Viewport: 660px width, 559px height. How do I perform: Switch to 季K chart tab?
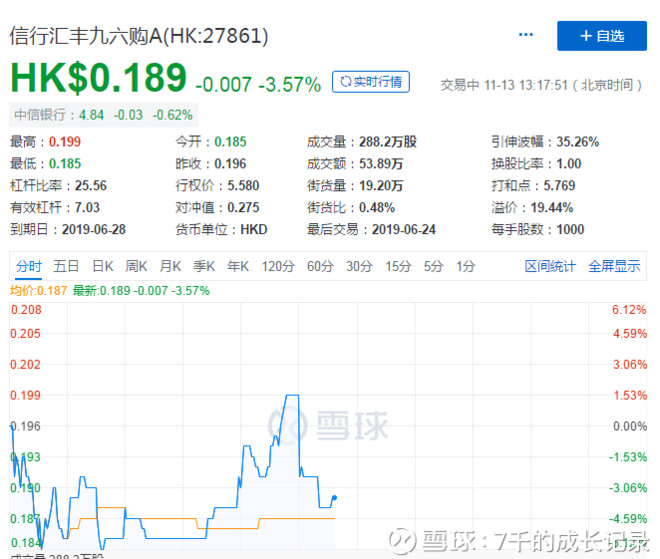204,266
